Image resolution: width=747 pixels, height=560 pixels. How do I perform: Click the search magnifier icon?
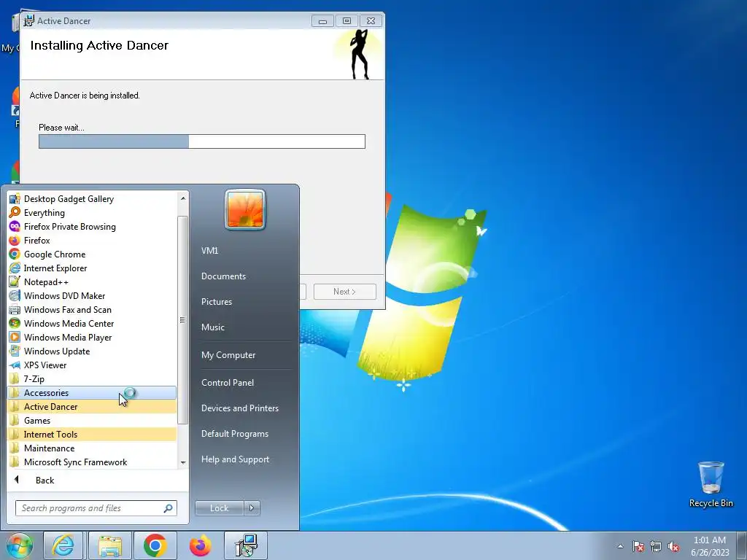point(169,508)
